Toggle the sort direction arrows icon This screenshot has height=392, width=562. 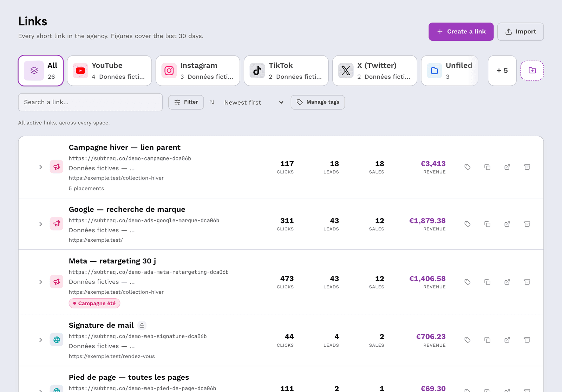click(x=212, y=102)
